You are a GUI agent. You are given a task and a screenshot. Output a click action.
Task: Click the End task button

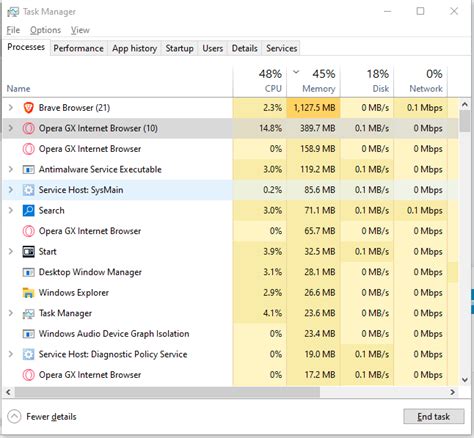[434, 417]
